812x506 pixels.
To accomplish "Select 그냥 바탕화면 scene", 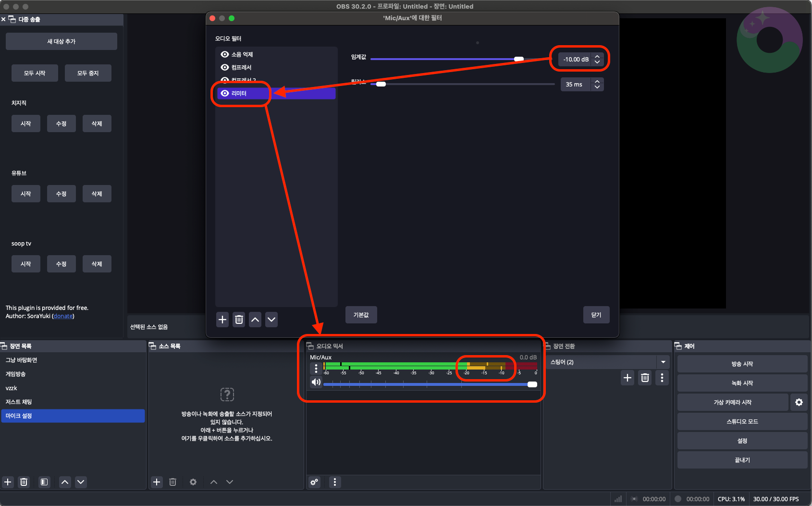I will [x=73, y=360].
